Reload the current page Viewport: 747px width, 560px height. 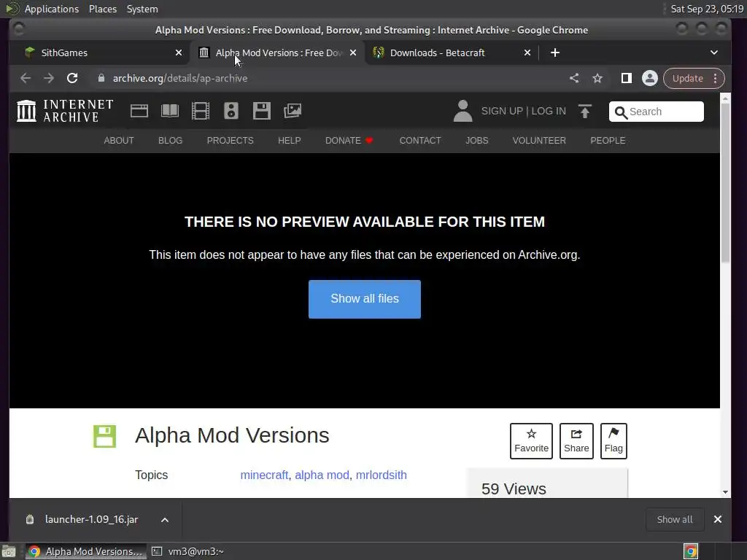point(72,78)
